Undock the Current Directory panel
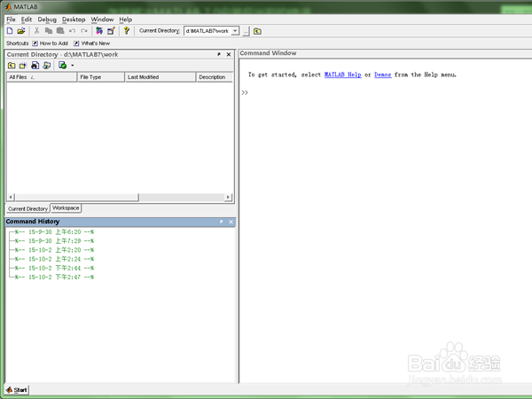Screen dimensions: 532x399 [219, 54]
